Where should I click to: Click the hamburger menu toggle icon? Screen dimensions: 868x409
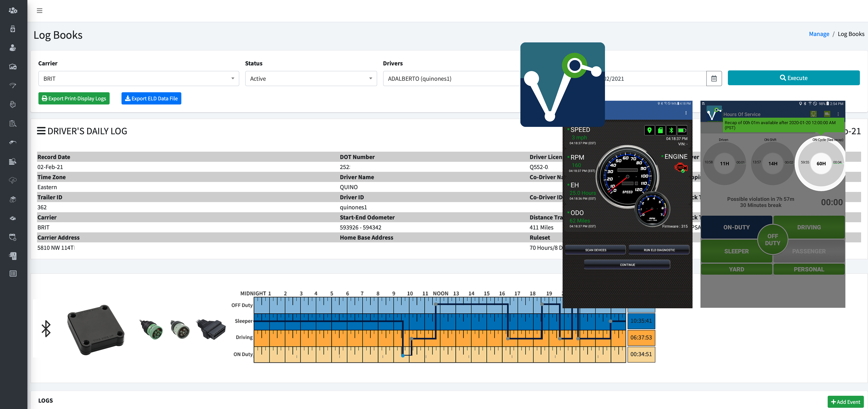coord(39,11)
